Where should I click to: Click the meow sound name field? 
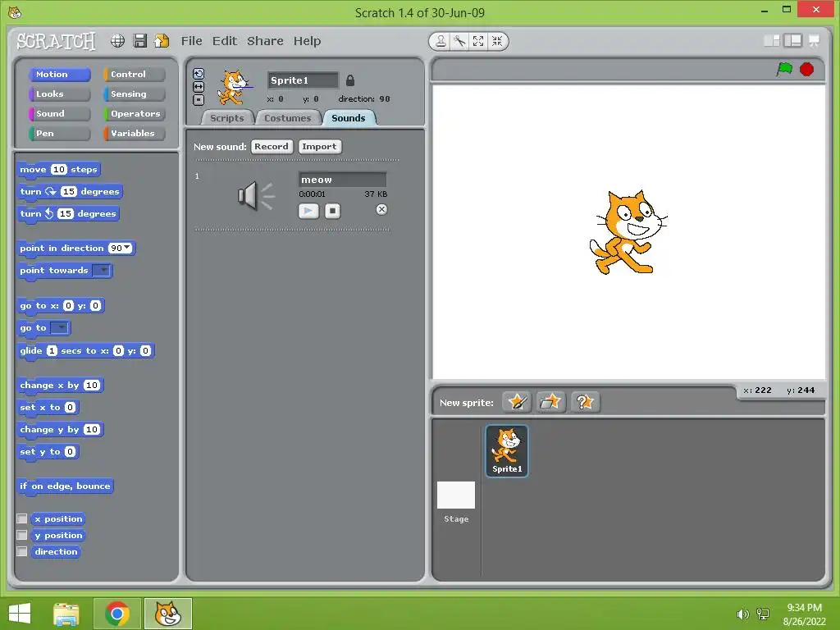(342, 180)
